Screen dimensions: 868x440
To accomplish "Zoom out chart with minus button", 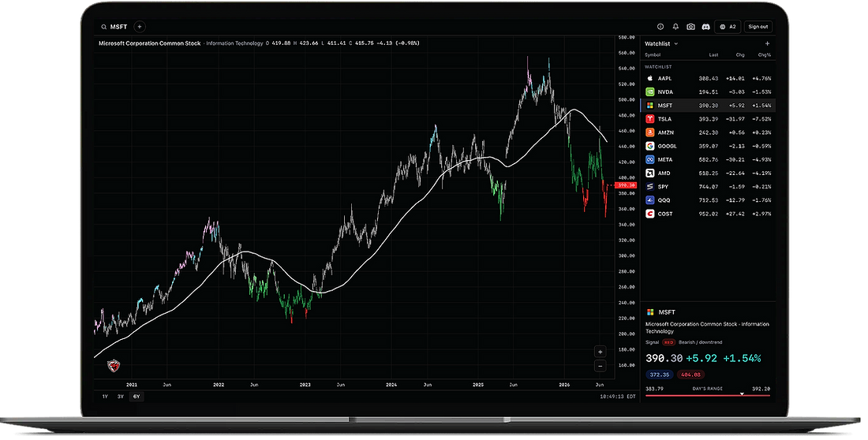I will (x=600, y=366).
